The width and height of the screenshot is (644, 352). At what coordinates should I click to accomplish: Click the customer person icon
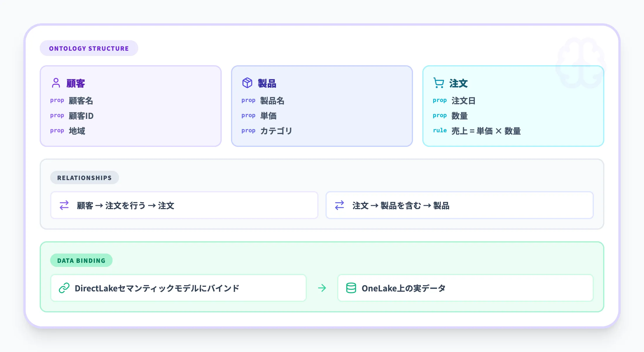pyautogui.click(x=56, y=83)
